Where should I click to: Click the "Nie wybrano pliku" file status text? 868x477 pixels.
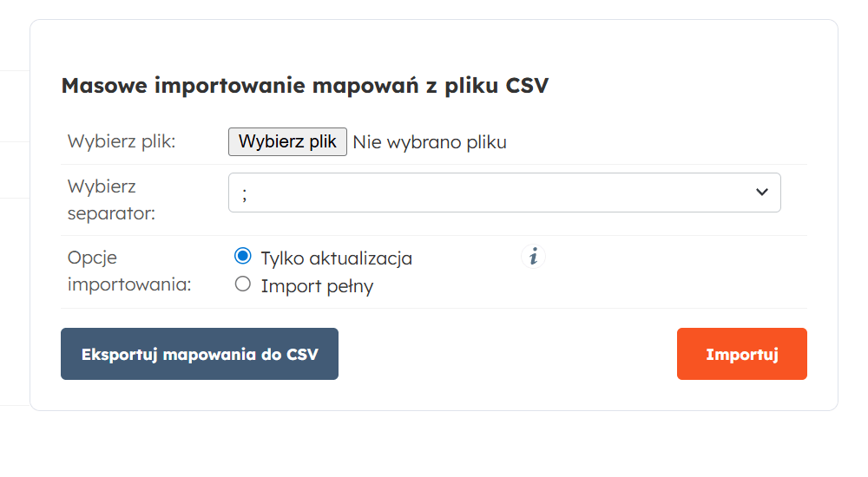(x=430, y=142)
